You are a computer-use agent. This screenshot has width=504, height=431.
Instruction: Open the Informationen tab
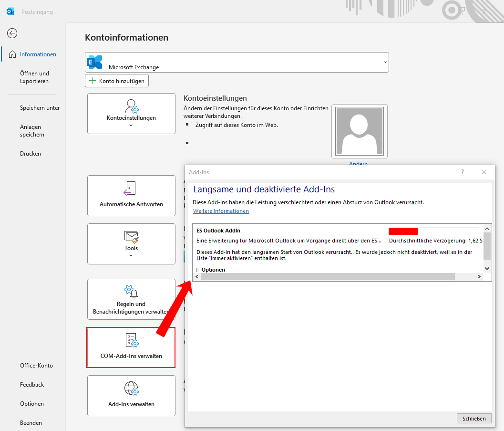[x=38, y=54]
